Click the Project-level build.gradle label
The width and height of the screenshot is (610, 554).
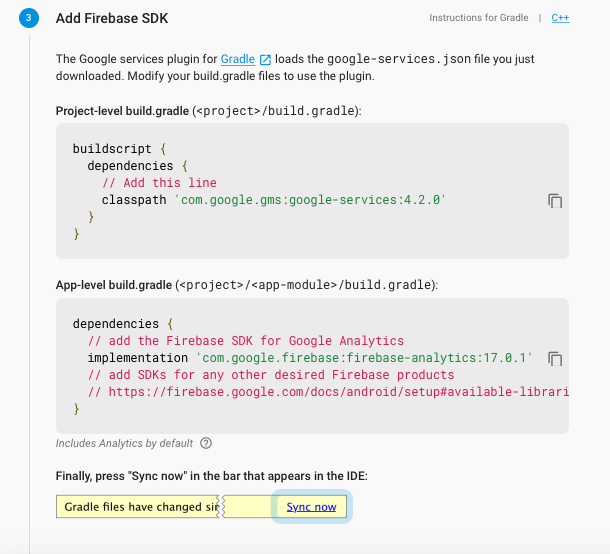(122, 111)
